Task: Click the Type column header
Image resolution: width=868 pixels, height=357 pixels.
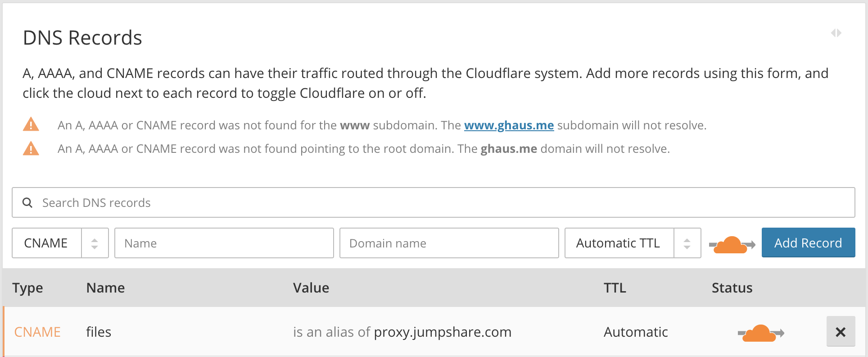Action: pos(27,288)
